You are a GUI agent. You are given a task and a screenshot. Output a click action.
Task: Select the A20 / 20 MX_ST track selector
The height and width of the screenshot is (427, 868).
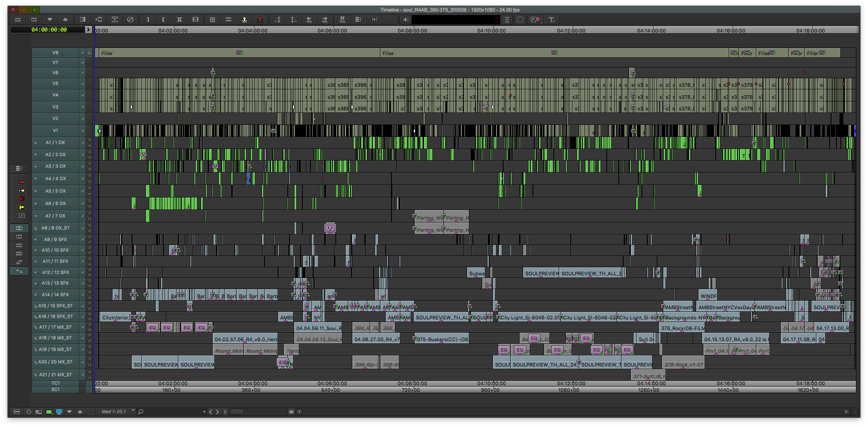tap(56, 362)
